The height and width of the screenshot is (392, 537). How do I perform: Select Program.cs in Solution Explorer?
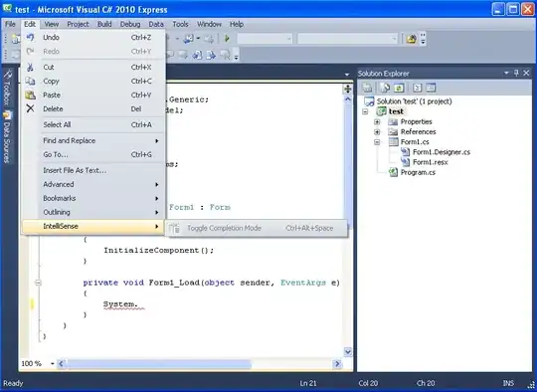(418, 172)
